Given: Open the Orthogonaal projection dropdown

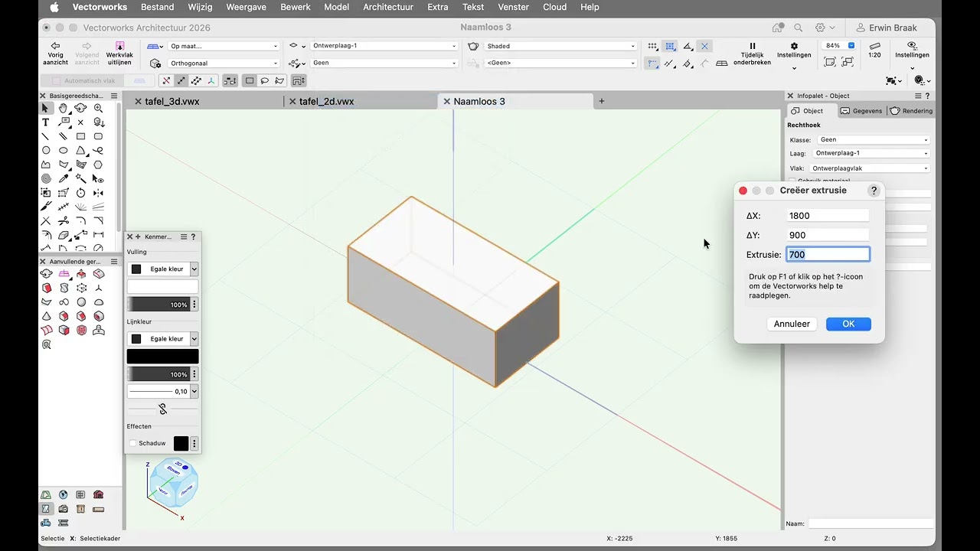Looking at the screenshot, I should pyautogui.click(x=224, y=63).
